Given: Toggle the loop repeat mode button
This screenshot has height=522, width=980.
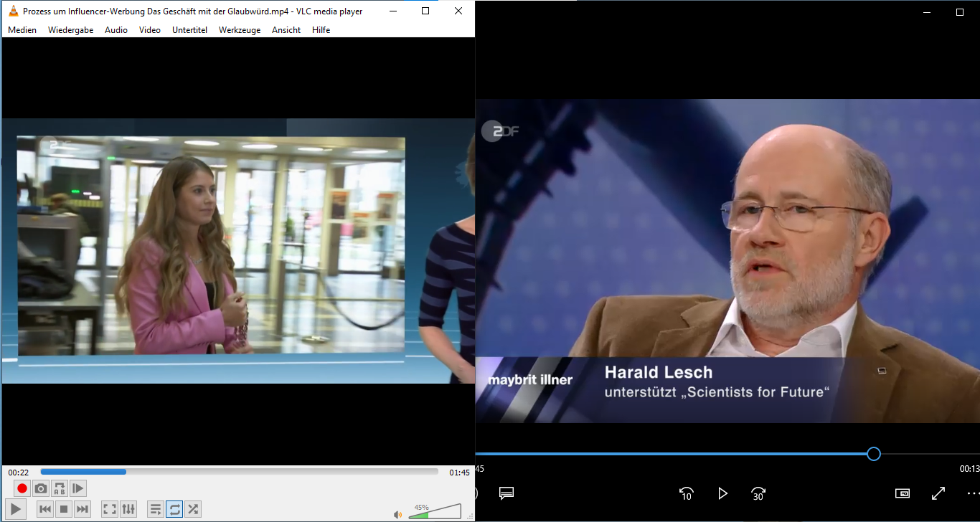Looking at the screenshot, I should click(x=174, y=509).
